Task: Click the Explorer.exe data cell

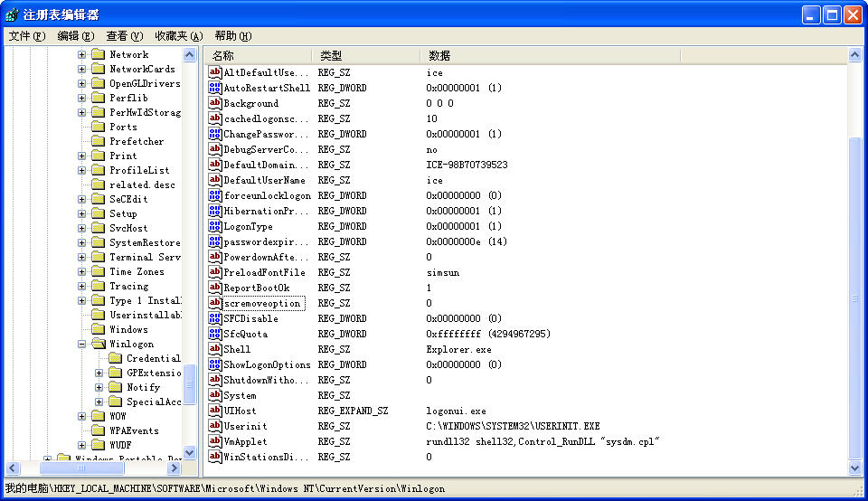Action: pyautogui.click(x=458, y=349)
